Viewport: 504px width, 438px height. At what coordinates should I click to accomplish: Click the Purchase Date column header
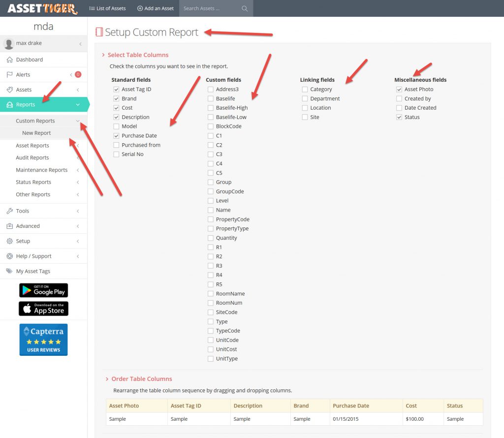(x=350, y=406)
